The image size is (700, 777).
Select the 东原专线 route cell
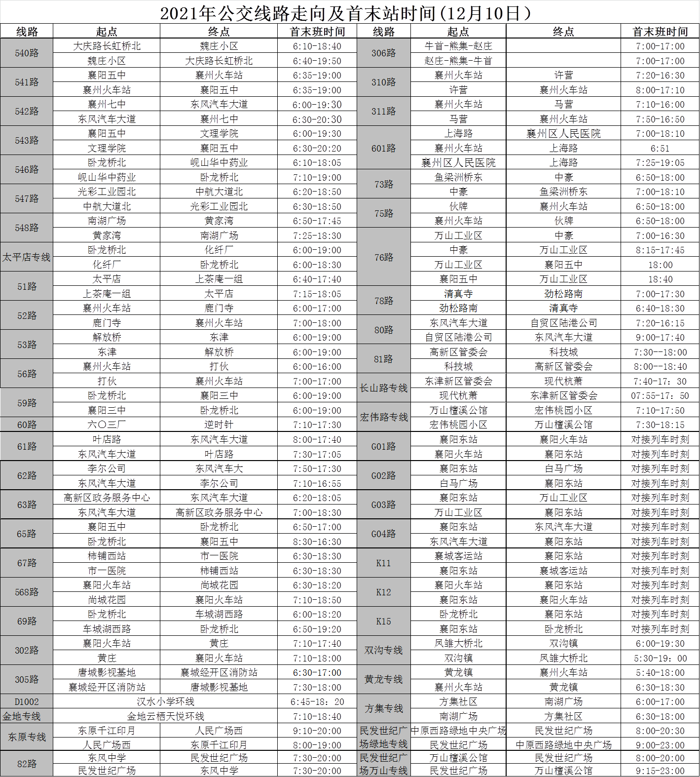click(27, 737)
